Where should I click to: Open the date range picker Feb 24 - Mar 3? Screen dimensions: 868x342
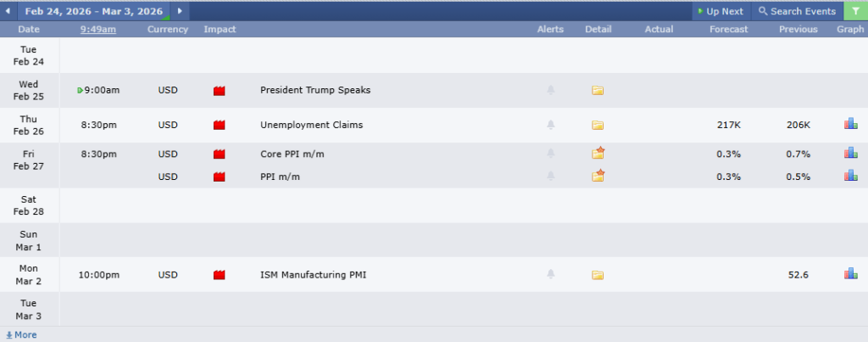(x=93, y=11)
